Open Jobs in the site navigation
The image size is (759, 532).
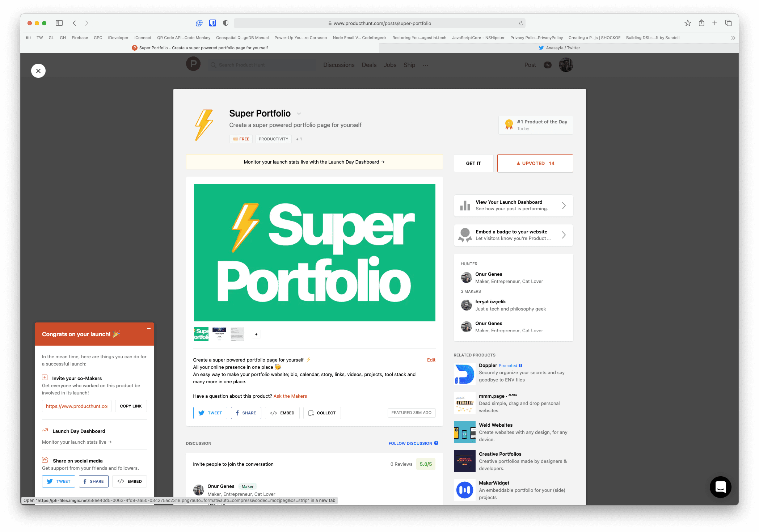390,65
